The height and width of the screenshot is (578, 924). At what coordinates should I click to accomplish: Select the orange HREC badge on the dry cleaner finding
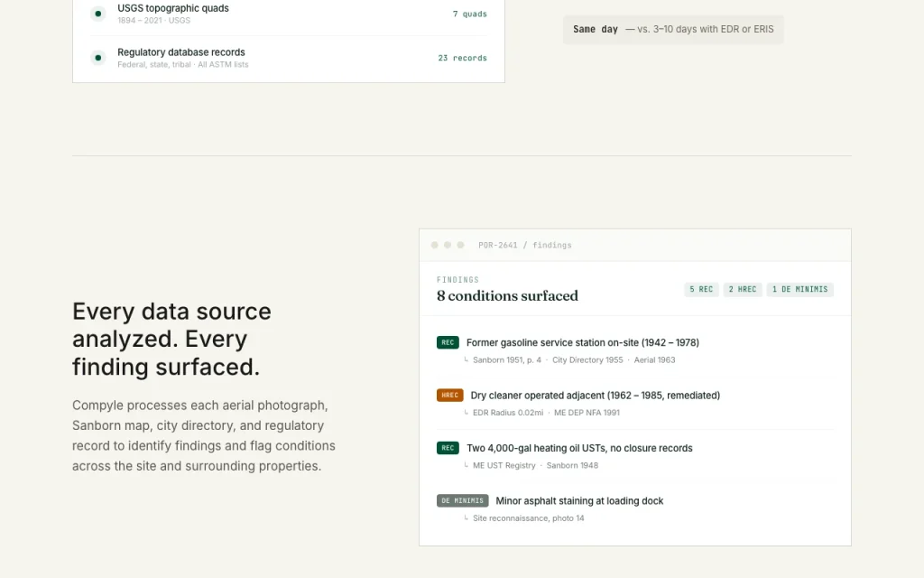[449, 396]
